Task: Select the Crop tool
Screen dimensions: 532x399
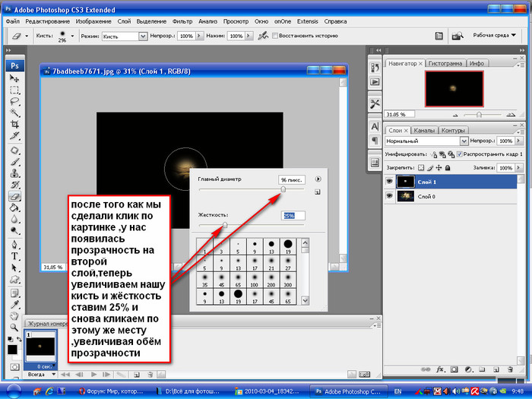Action: (14, 123)
